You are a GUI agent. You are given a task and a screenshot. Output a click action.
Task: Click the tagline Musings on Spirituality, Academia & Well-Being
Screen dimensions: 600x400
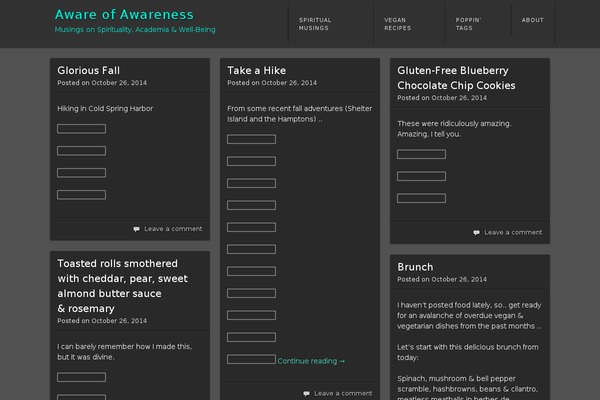coord(135,29)
